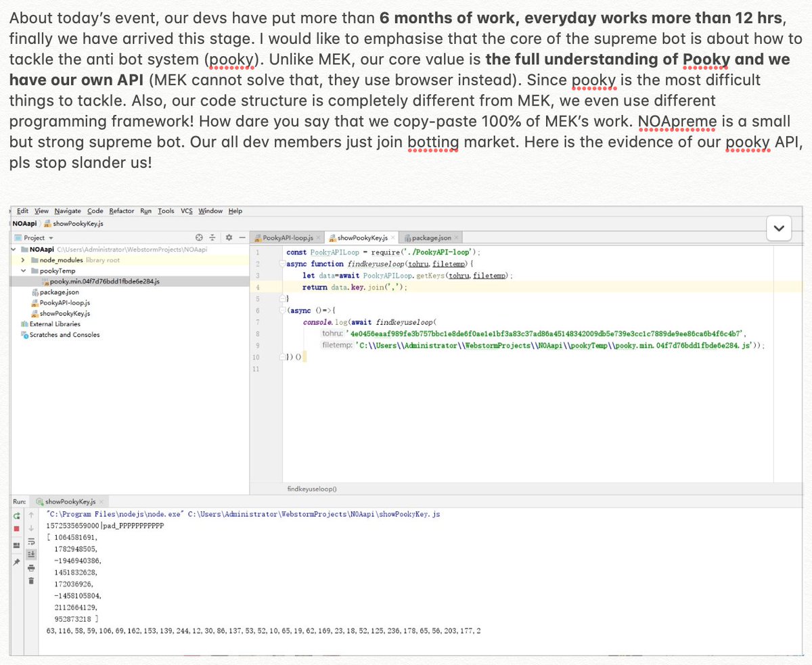The height and width of the screenshot is (665, 812).
Task: Click the chevron-down button over the image
Action: 779,229
